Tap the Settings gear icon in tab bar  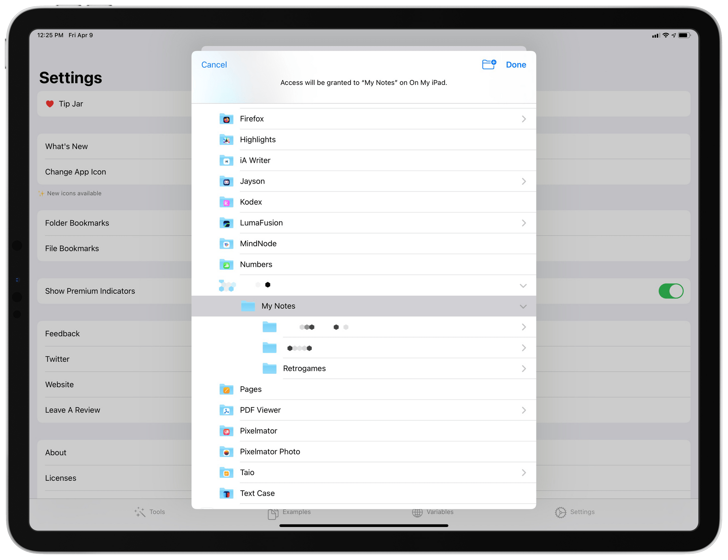pos(561,512)
